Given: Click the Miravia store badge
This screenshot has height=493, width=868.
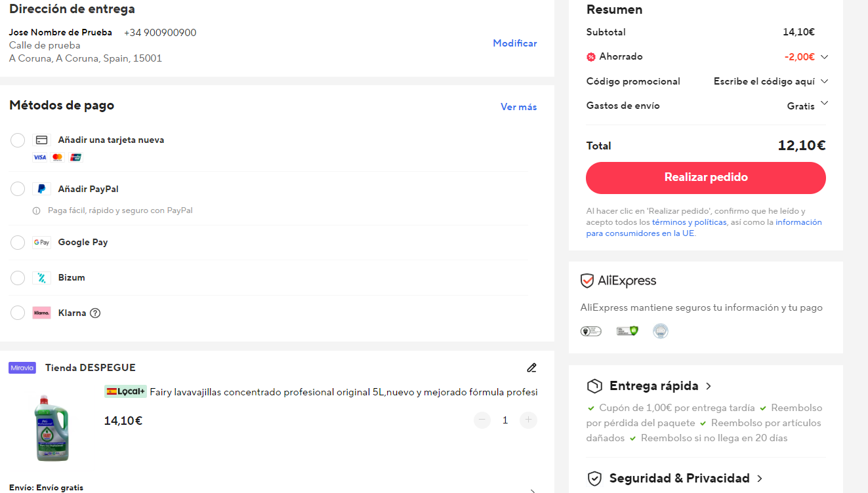Looking at the screenshot, I should click(x=22, y=368).
